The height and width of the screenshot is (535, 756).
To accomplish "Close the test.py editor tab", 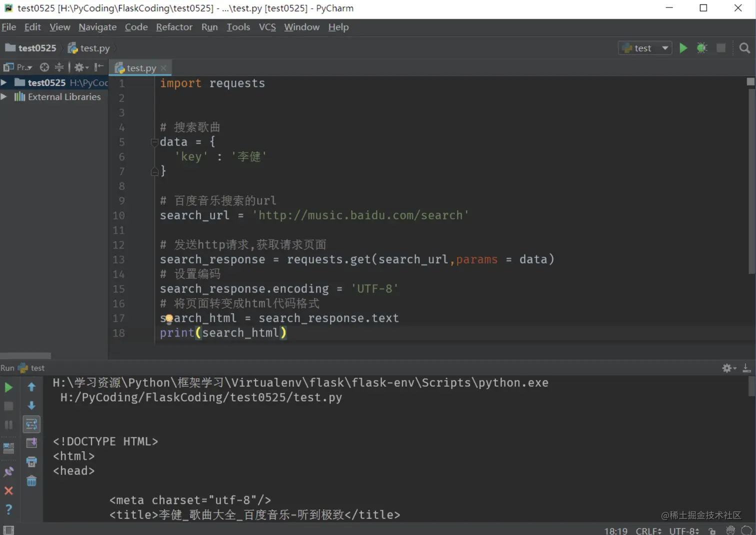I will point(163,68).
